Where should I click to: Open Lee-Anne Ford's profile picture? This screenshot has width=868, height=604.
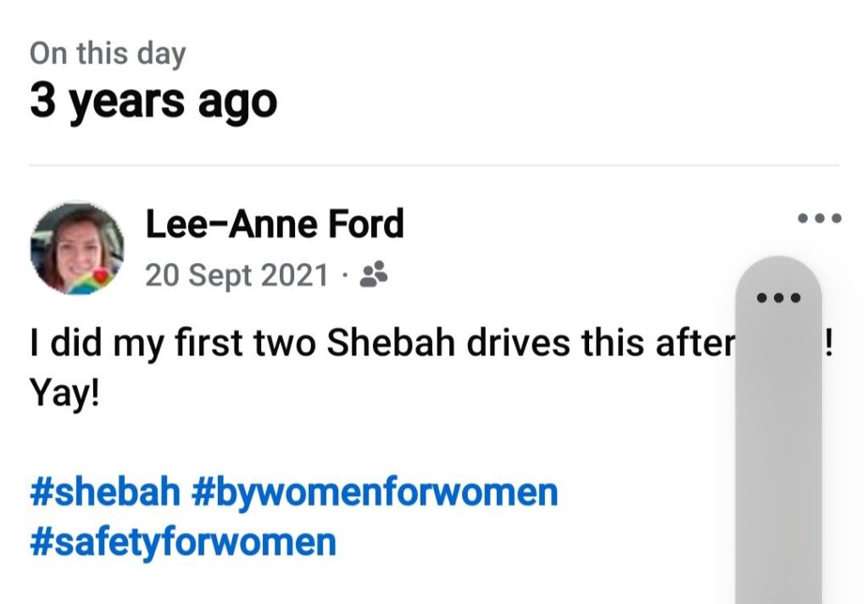77,248
